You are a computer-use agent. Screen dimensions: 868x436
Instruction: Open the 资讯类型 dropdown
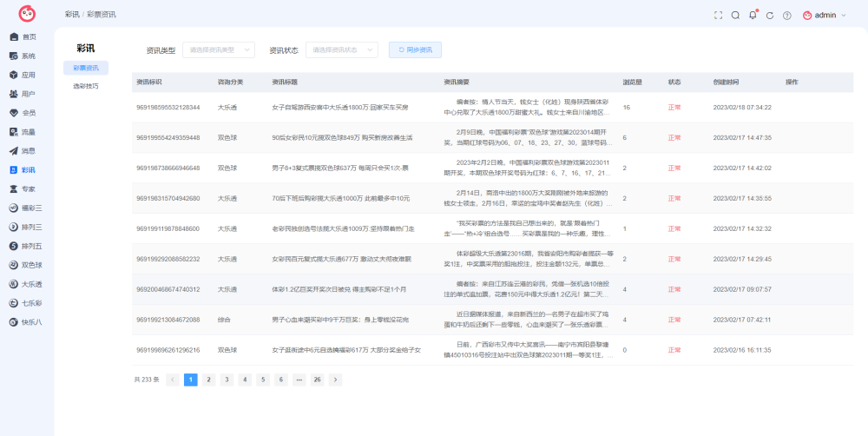click(219, 50)
